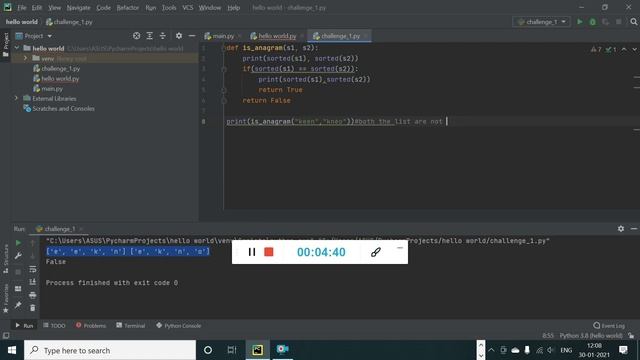The height and width of the screenshot is (360, 640).
Task: Hide the Project tool window
Action: pyautogui.click(x=192, y=36)
